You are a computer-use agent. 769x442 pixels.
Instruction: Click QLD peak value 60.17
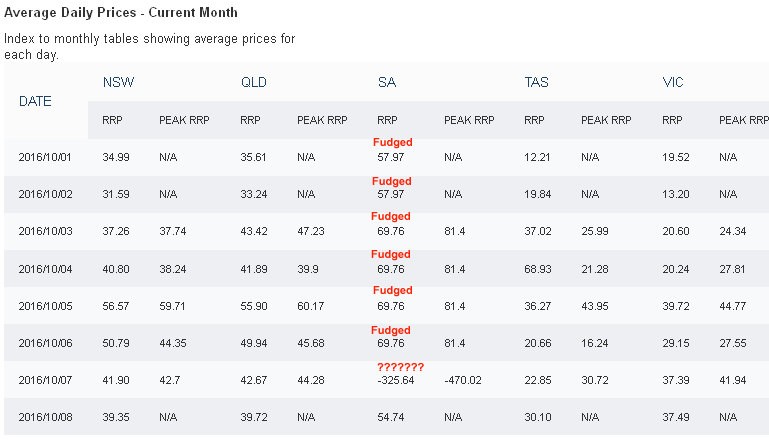[310, 306]
